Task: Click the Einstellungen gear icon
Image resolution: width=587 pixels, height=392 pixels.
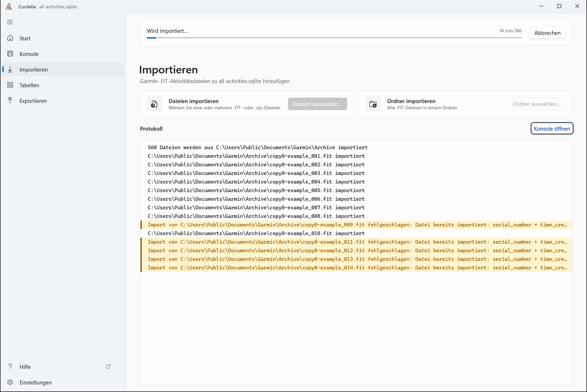Action: click(10, 382)
